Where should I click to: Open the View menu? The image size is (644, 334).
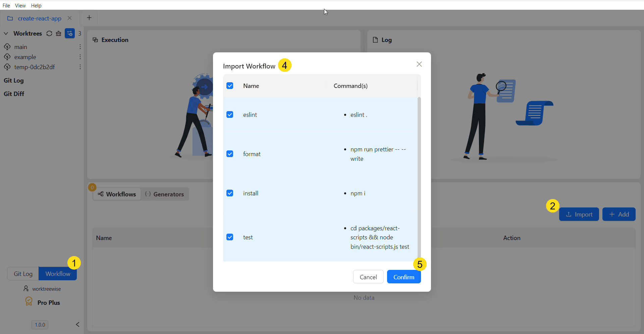pyautogui.click(x=20, y=5)
